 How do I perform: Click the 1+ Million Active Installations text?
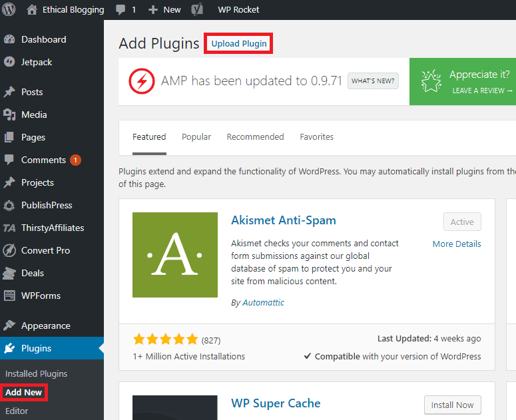[x=189, y=357]
